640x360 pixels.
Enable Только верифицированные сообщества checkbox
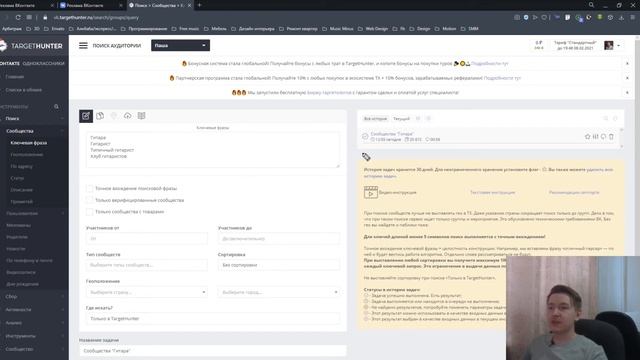click(x=89, y=200)
